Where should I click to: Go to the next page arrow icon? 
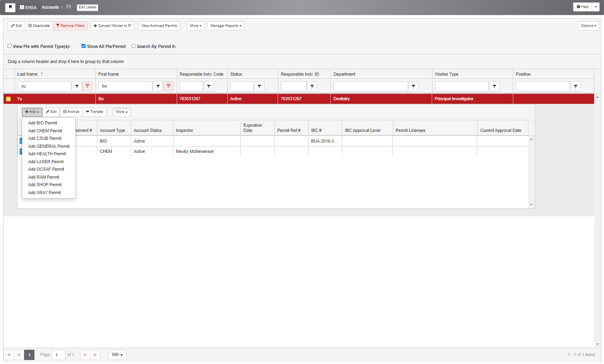pyautogui.click(x=85, y=355)
